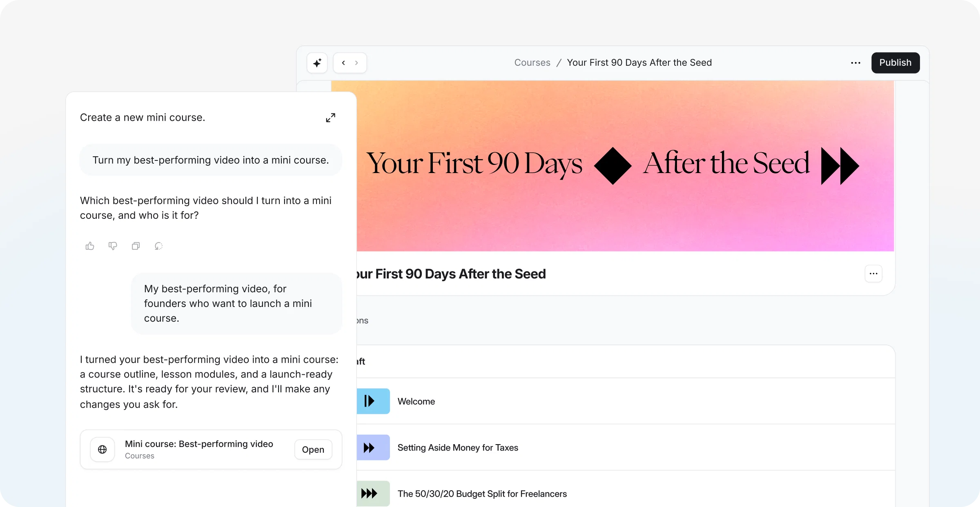
Task: Go back with the left chevron
Action: [x=343, y=63]
